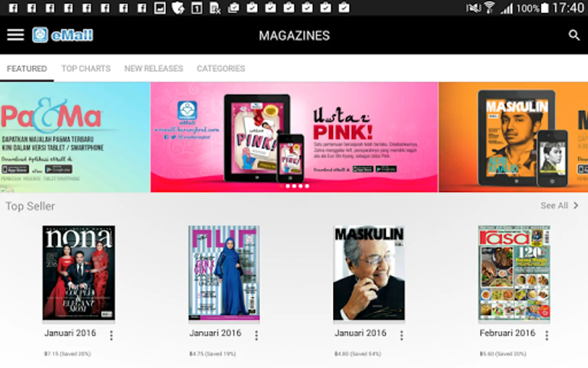This screenshot has width=588, height=368.
Task: Click the Saved 54% price under Maskulin
Action: pyautogui.click(x=358, y=354)
